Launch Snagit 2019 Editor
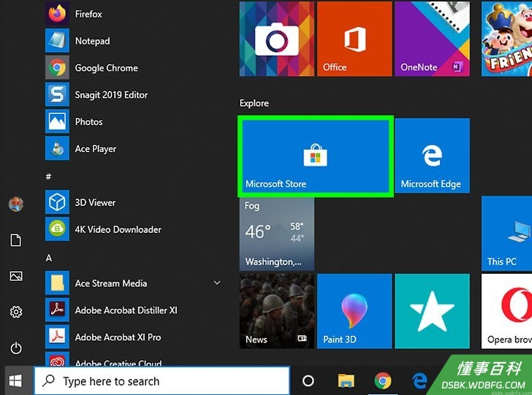532x395 pixels. pyautogui.click(x=111, y=95)
